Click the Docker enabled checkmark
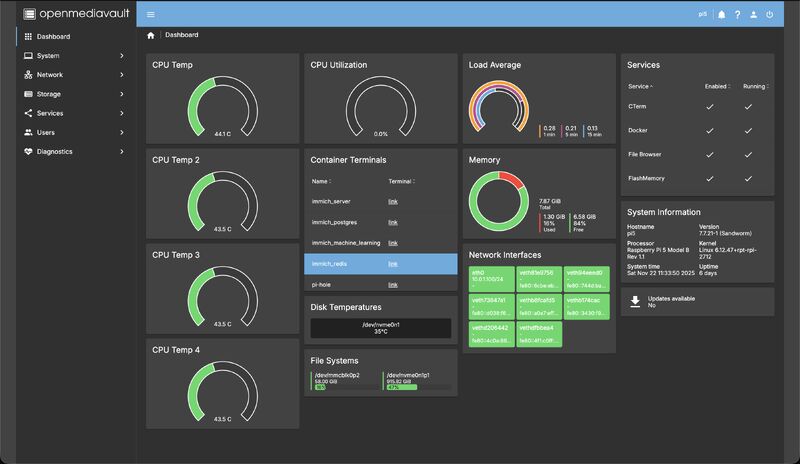 coord(709,131)
